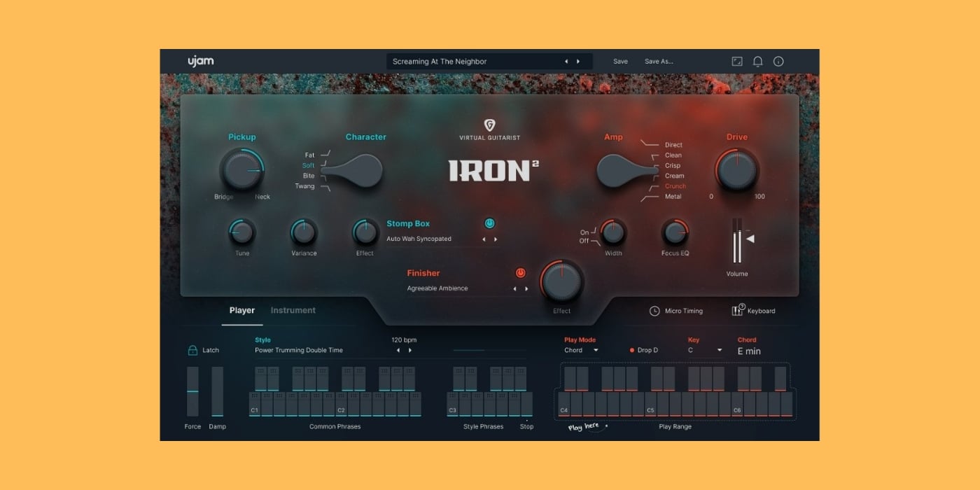Viewport: 980px width, 490px height.
Task: Switch to Instrument tab
Action: click(x=293, y=310)
